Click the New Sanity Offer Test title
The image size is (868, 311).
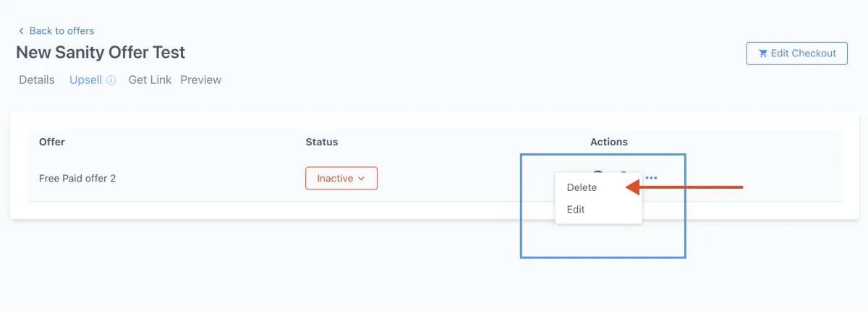[101, 53]
